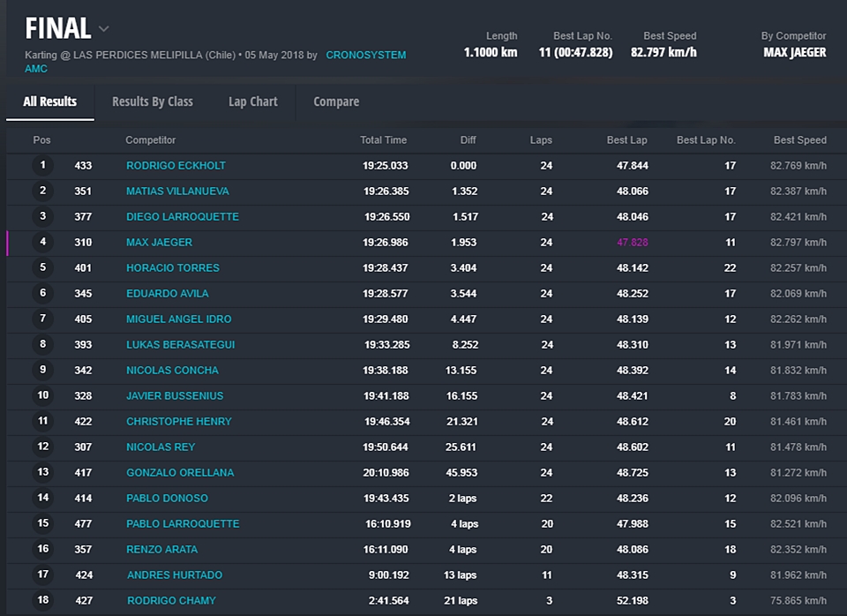Click the position 18 circle badge
This screenshot has width=847, height=616.
tap(42, 600)
